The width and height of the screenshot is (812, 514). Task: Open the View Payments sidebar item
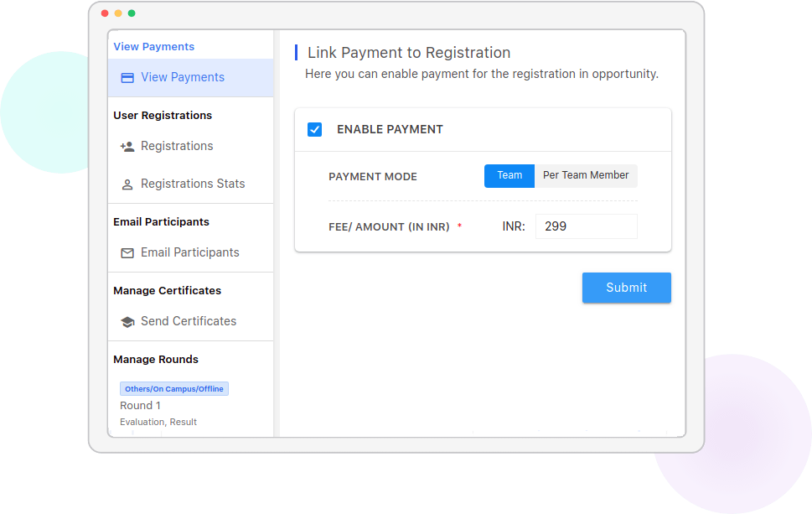(x=190, y=78)
